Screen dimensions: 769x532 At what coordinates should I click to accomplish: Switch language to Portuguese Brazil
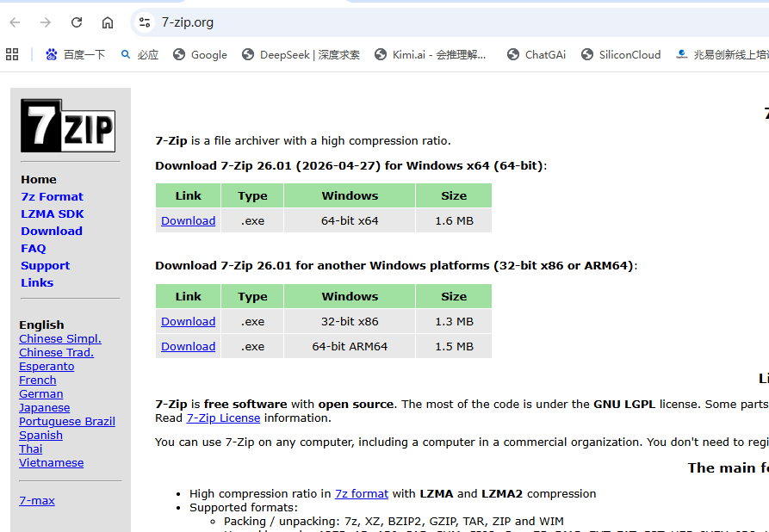pos(67,421)
